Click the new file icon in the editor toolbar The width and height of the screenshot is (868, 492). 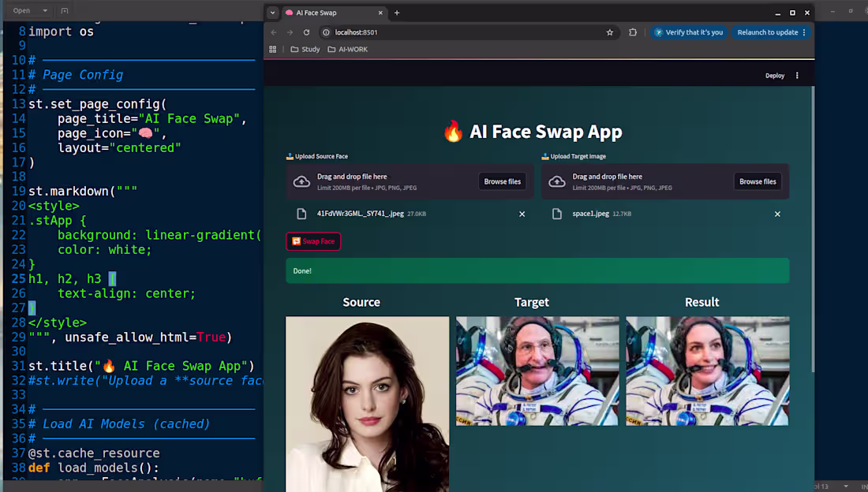point(65,11)
